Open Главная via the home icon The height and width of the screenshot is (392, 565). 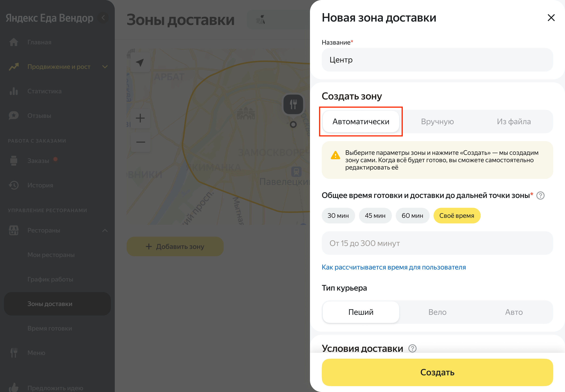14,42
